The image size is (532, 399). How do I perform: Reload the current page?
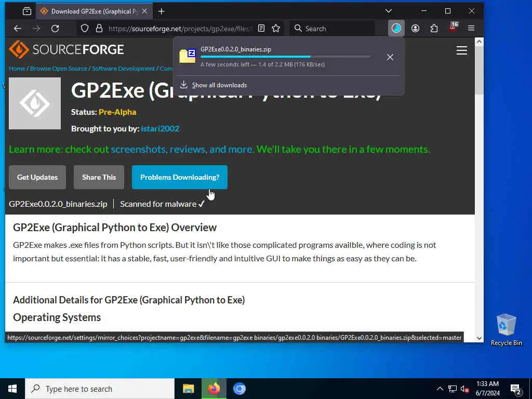55,29
